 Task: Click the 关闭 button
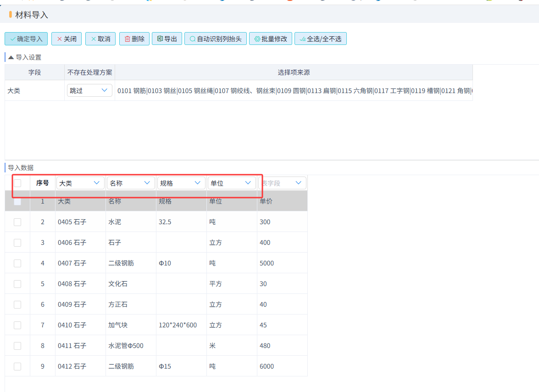[67, 39]
